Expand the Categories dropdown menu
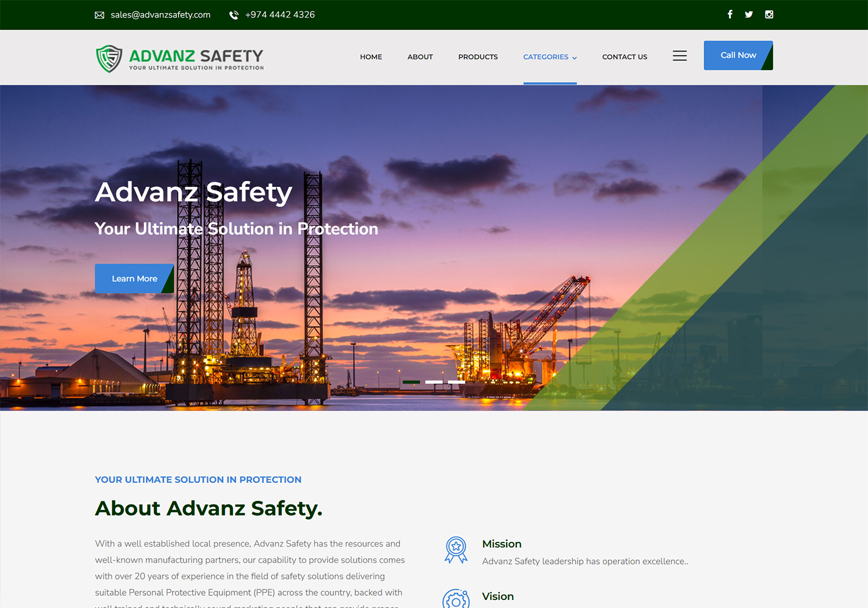The height and width of the screenshot is (608, 868). tap(550, 57)
